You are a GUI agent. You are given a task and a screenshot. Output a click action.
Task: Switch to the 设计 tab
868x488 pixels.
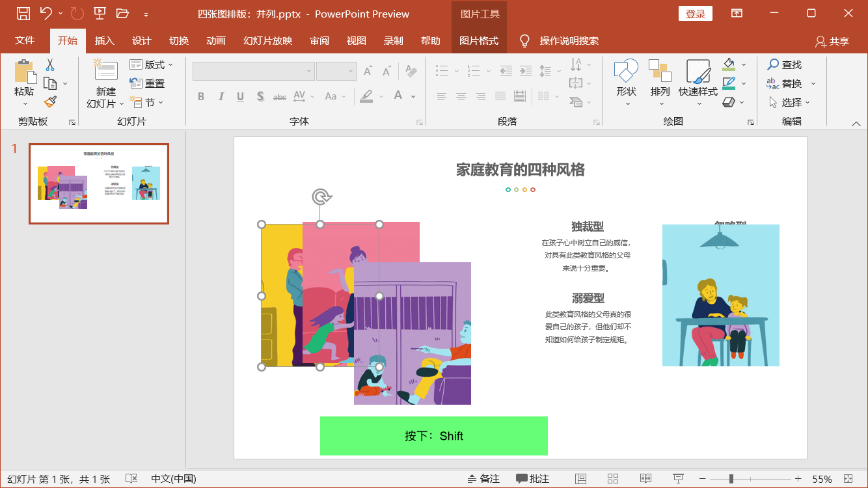(141, 40)
